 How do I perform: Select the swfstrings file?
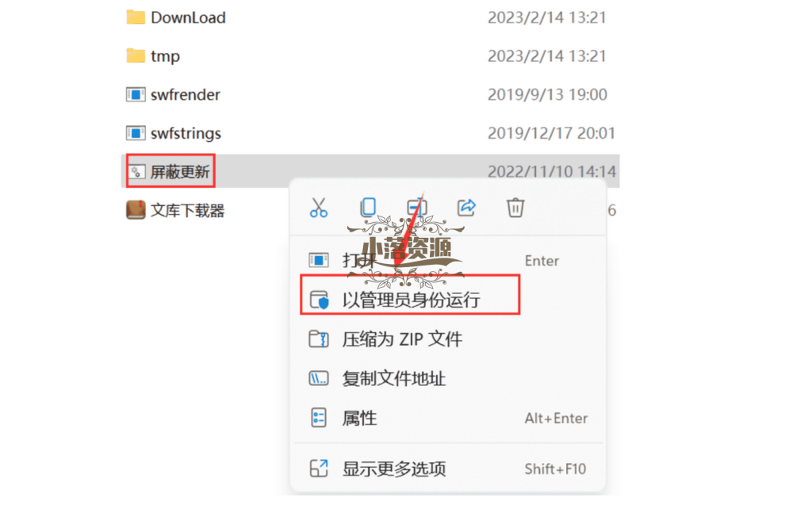coord(370,133)
